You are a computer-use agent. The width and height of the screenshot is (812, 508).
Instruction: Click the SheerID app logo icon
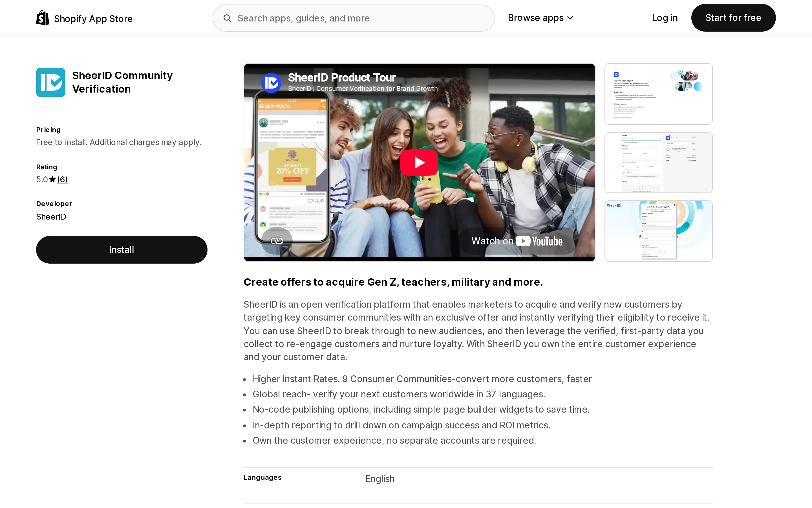click(51, 82)
